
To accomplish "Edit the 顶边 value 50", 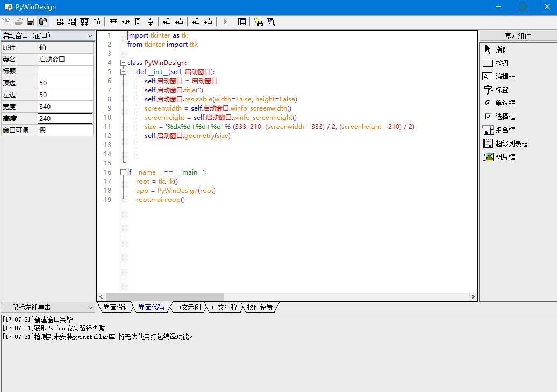I will (66, 83).
